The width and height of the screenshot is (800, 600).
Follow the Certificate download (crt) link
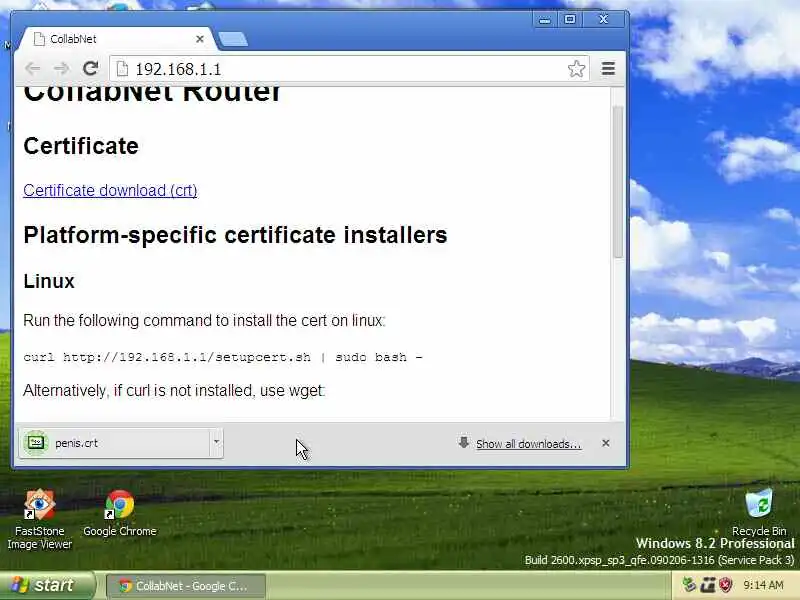coord(110,190)
